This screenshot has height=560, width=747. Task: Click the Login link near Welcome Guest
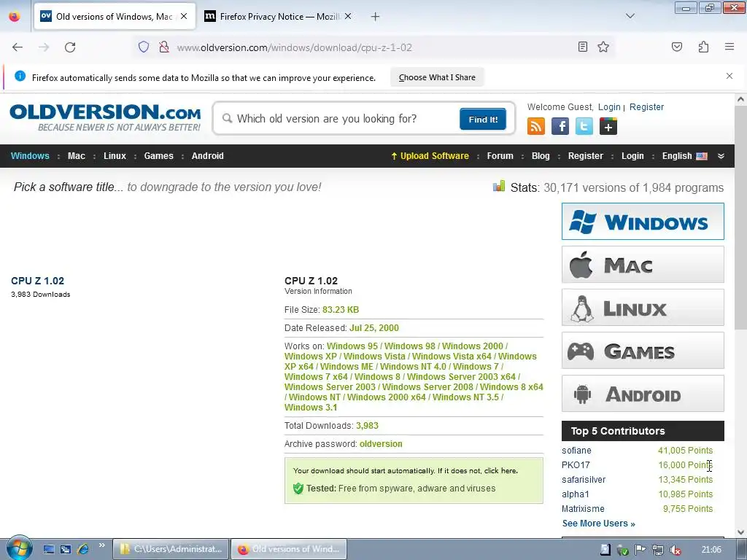[x=609, y=107]
